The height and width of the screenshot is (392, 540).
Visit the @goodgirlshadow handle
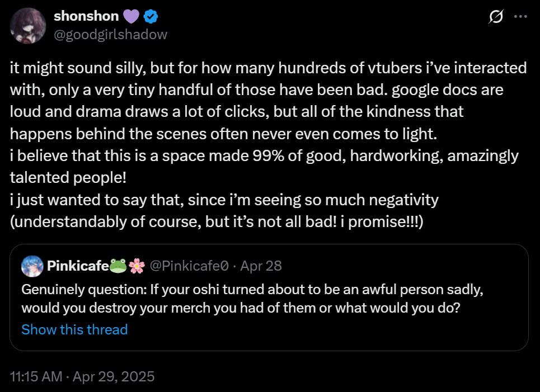[x=110, y=34]
